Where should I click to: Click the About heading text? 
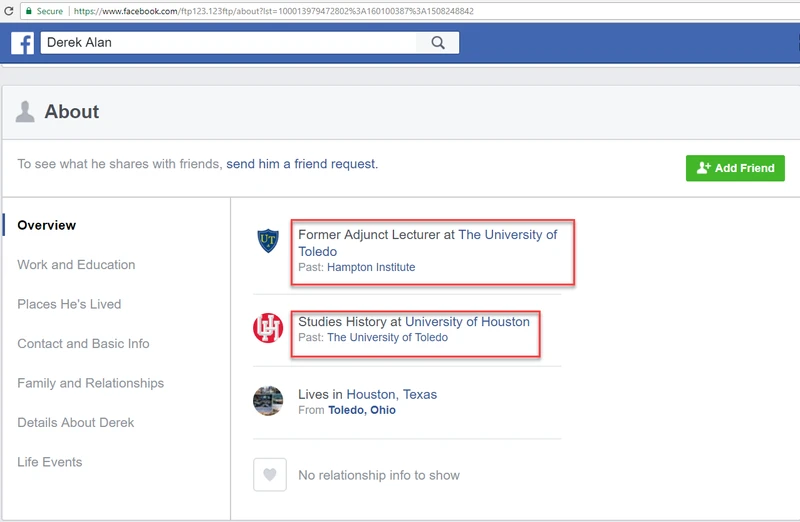(x=71, y=112)
